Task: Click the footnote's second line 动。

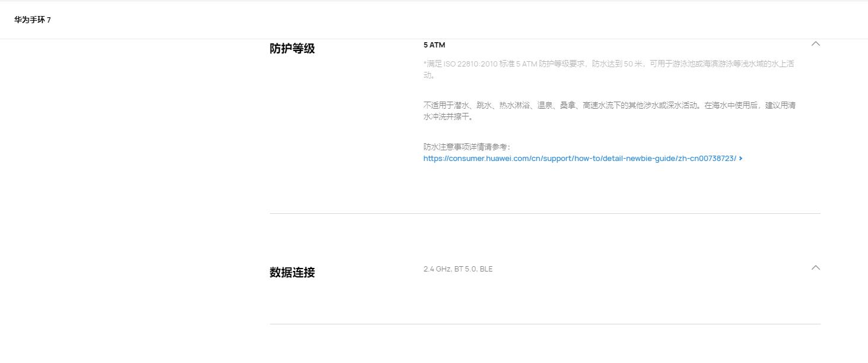Action: tap(430, 75)
